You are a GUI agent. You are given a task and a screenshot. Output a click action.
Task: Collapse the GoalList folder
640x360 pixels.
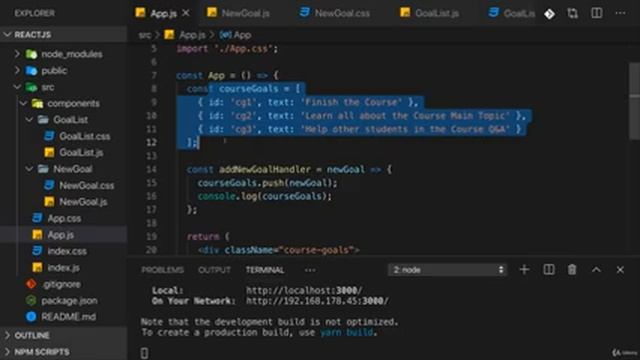(x=62, y=120)
